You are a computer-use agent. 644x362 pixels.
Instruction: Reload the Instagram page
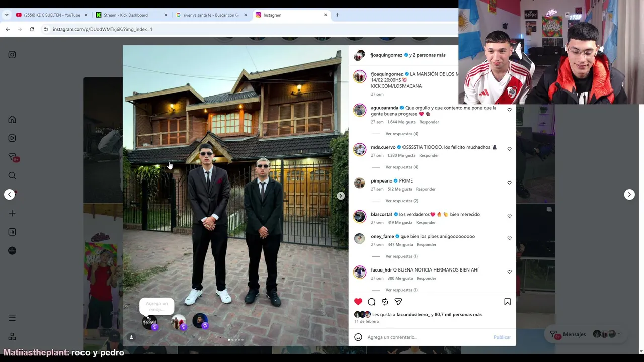[32, 29]
